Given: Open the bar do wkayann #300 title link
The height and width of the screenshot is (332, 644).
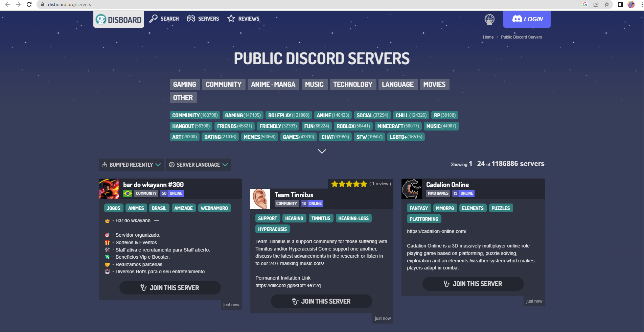Looking at the screenshot, I should pos(154,185).
